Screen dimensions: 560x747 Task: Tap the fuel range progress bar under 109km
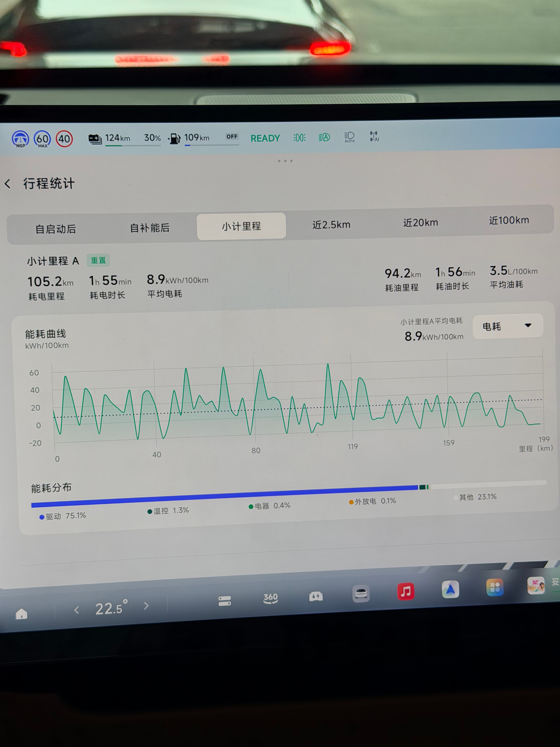pos(212,145)
